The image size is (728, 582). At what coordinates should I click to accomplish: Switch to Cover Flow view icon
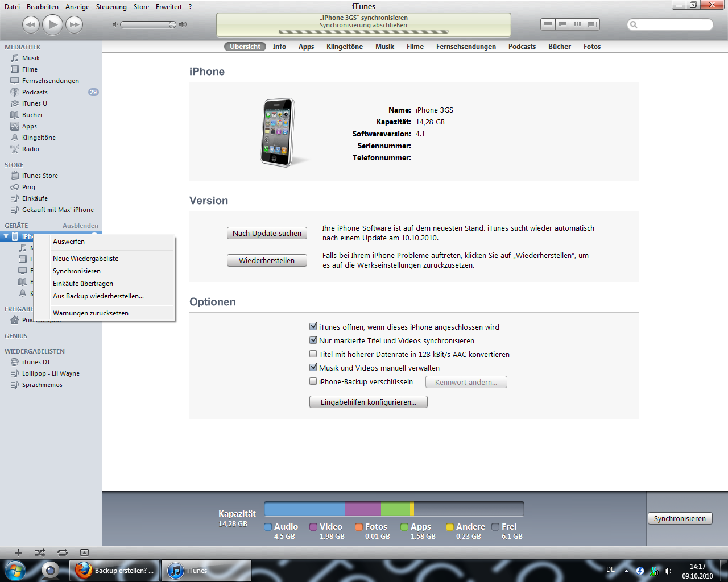(592, 24)
